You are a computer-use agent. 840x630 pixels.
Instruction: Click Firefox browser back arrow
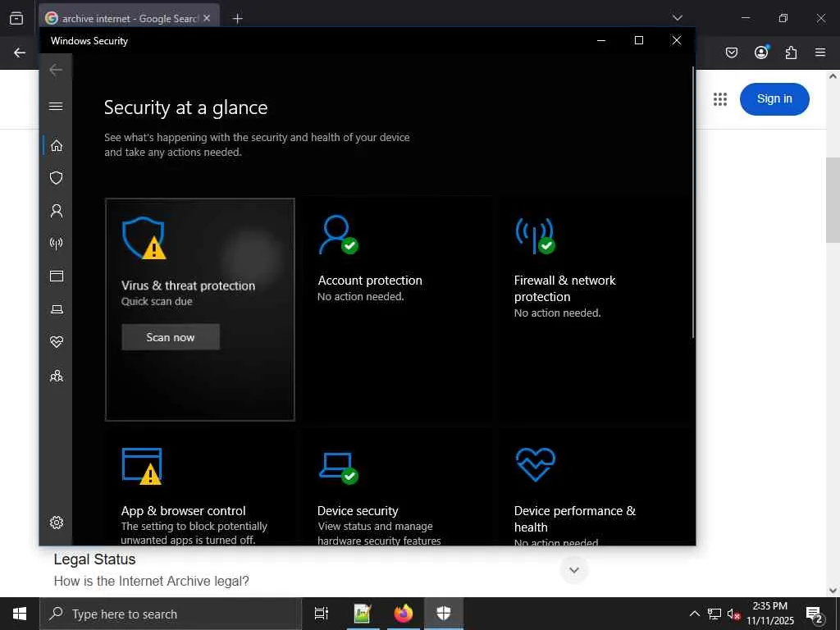pos(20,52)
